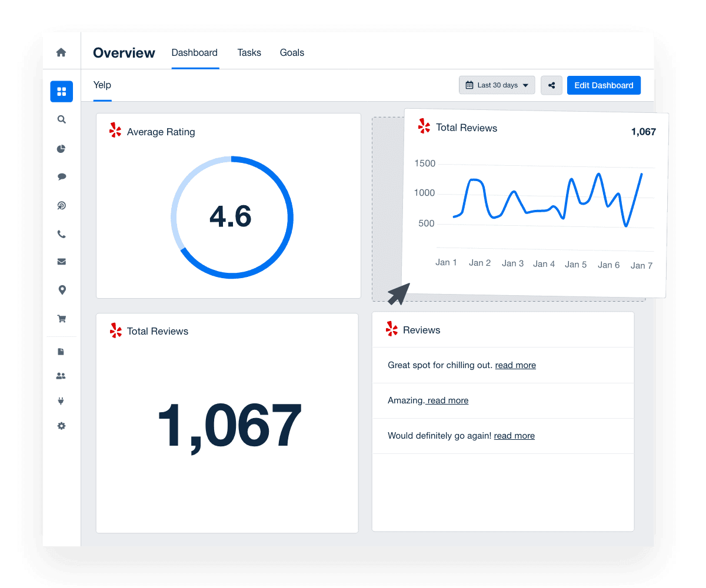The image size is (706, 588).
Task: Click the location pin icon
Action: click(61, 289)
